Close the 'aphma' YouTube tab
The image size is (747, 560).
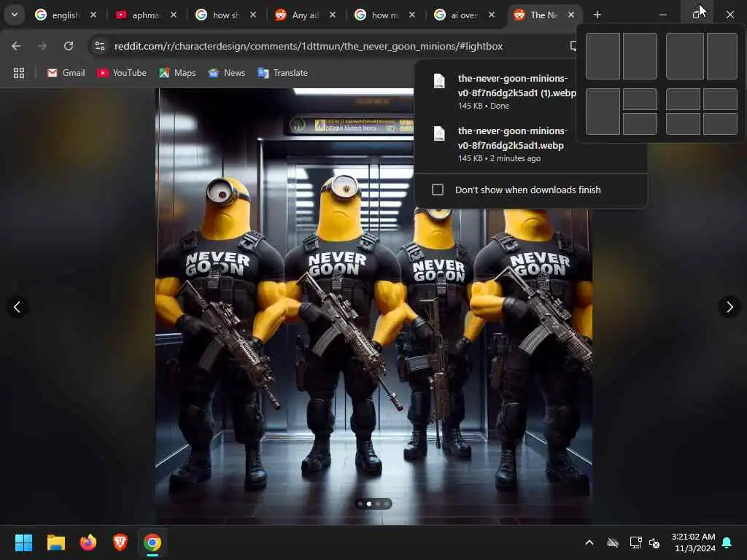[x=174, y=15]
